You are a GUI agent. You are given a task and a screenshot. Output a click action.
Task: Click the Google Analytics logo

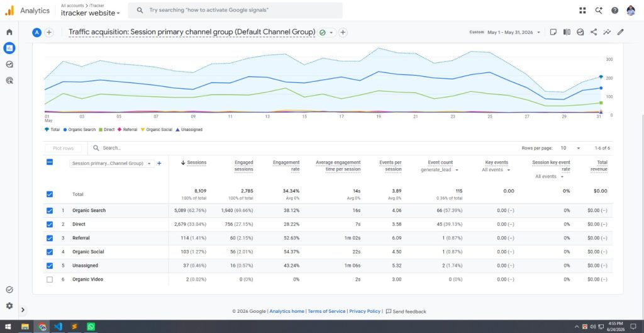tap(9, 11)
